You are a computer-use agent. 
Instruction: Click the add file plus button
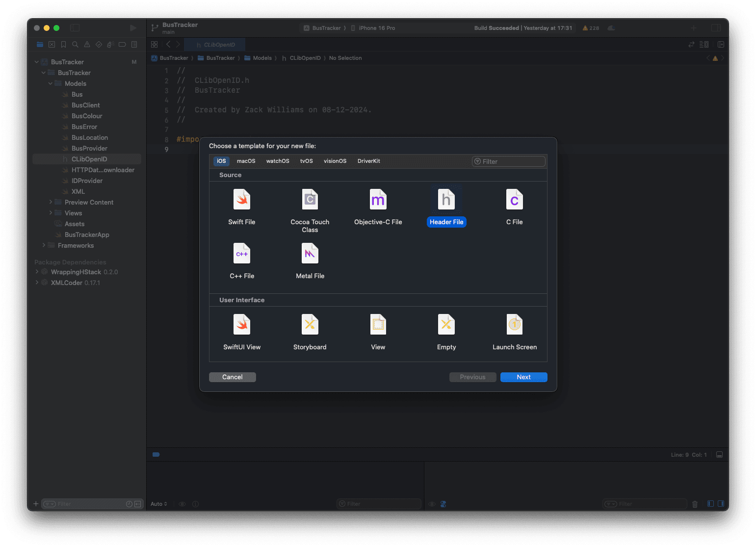tap(36, 504)
